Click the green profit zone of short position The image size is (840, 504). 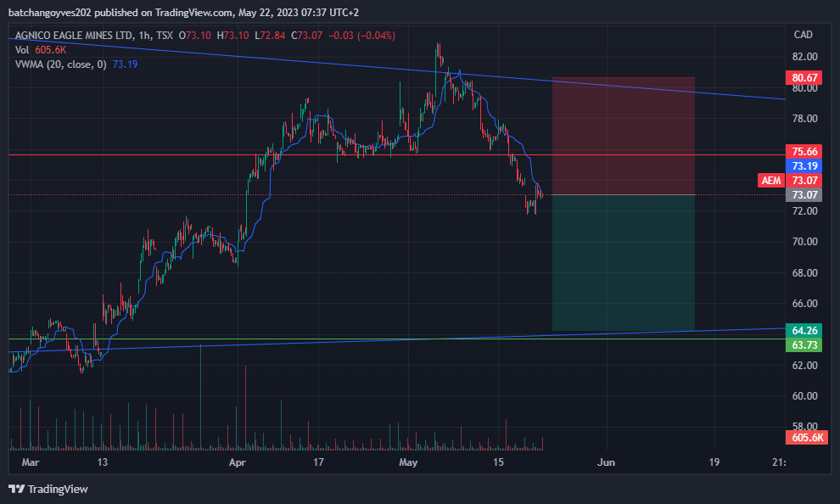tap(624, 263)
